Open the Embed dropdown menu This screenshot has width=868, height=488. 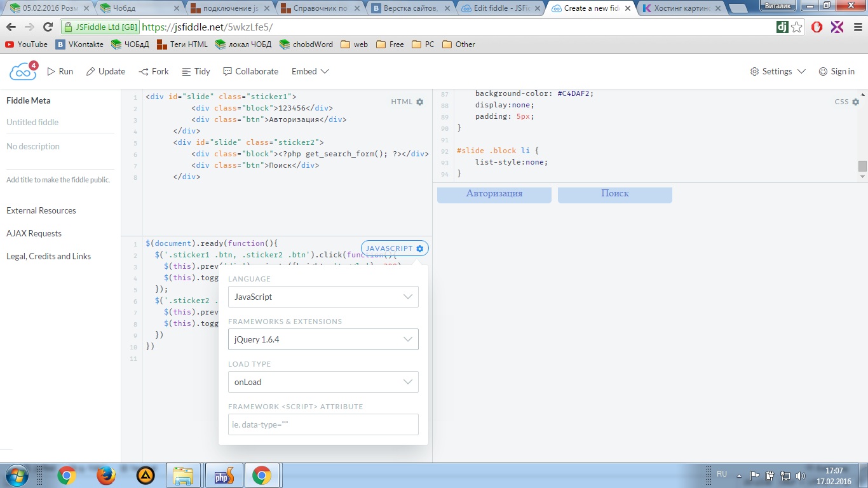coord(310,72)
